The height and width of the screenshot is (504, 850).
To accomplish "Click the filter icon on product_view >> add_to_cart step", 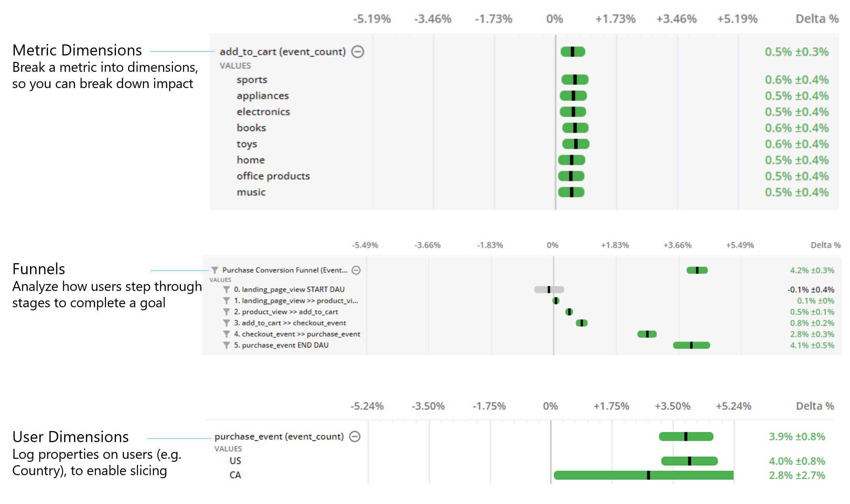I will [226, 312].
